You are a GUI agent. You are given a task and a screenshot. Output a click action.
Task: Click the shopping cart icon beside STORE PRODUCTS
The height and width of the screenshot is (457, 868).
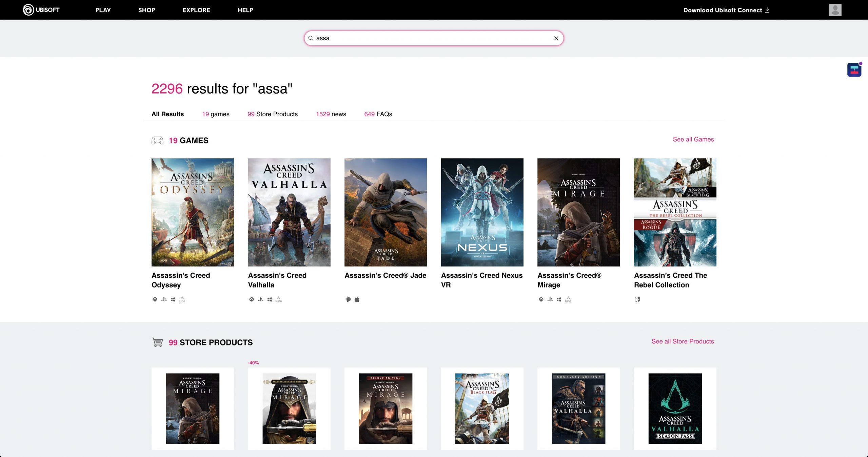(157, 342)
